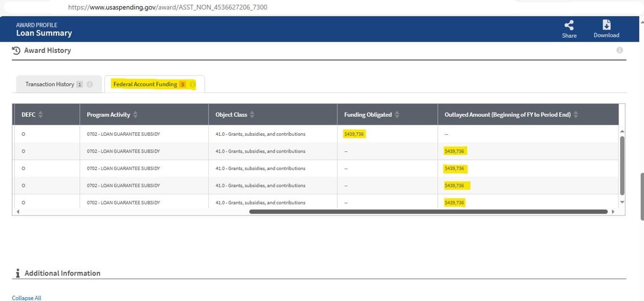Open Award History info tooltip icon
Viewport: 644px width, 301px height.
619,50
